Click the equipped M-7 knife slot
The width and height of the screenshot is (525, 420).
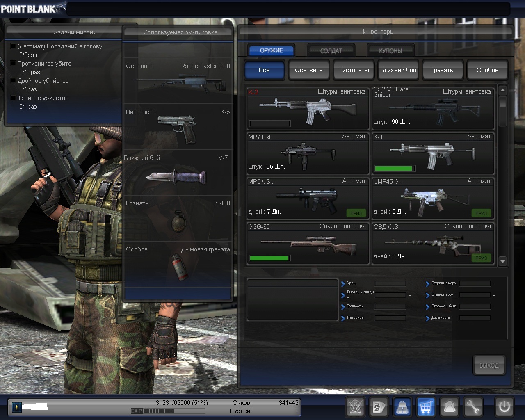click(x=178, y=172)
